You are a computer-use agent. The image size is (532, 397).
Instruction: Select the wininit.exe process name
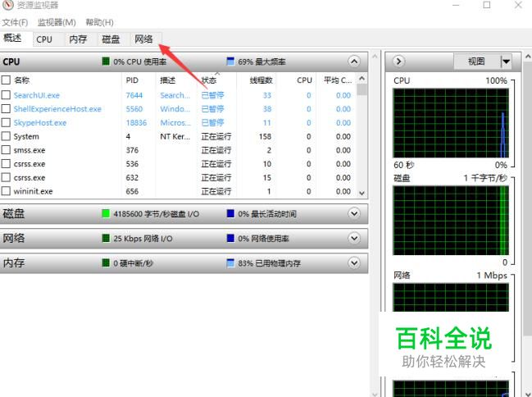click(34, 191)
